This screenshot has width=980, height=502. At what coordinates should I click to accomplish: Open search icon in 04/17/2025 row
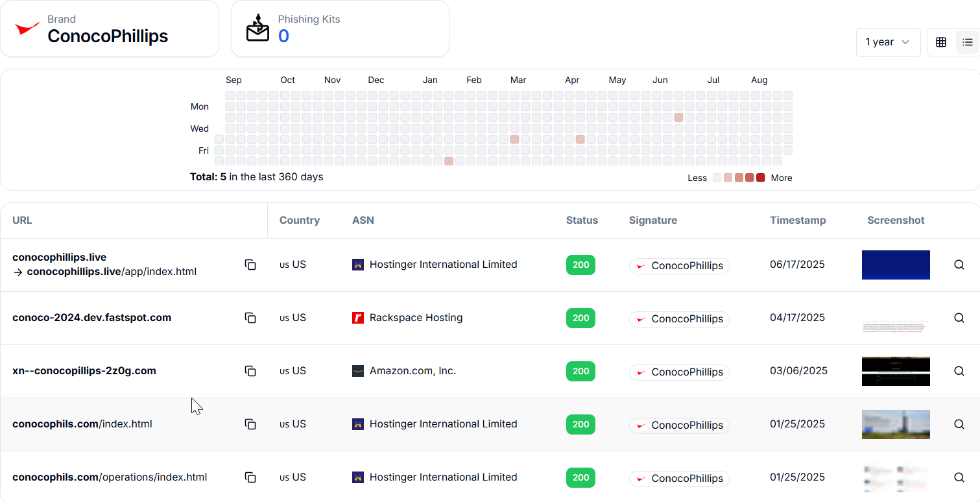pyautogui.click(x=959, y=318)
